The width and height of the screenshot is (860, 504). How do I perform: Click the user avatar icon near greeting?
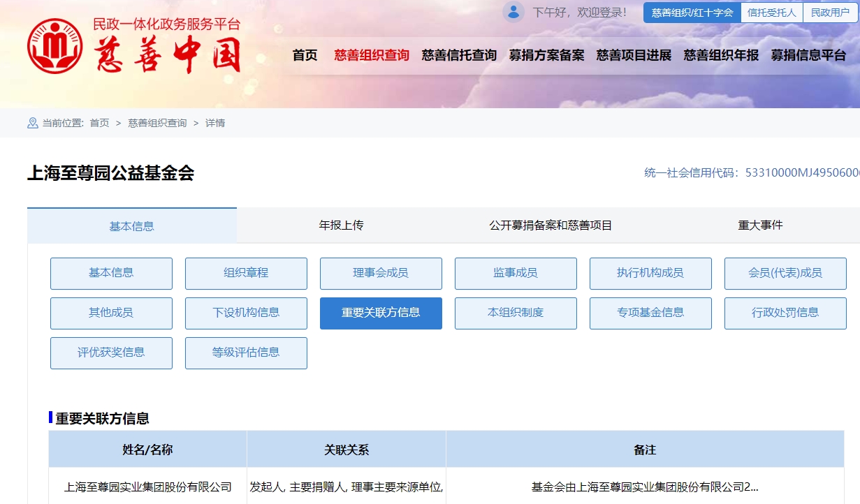click(x=513, y=12)
